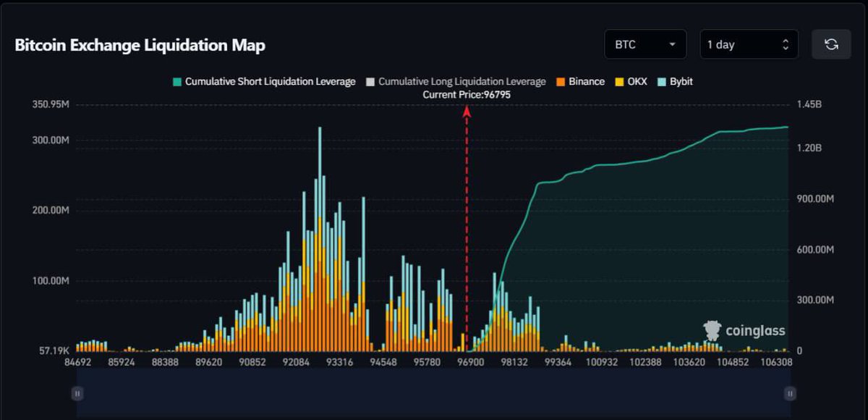This screenshot has width=868, height=420.
Task: Click the refresh chart icon
Action: coord(830,44)
